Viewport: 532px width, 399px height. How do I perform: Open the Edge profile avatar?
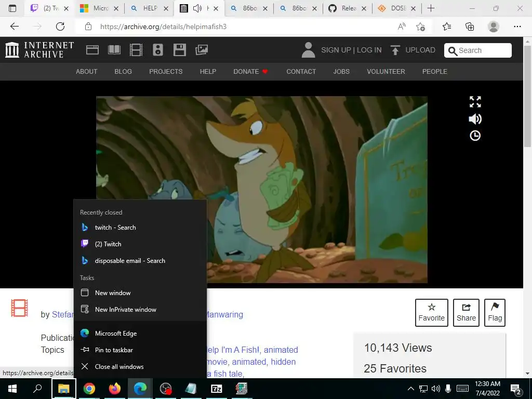[494, 26]
